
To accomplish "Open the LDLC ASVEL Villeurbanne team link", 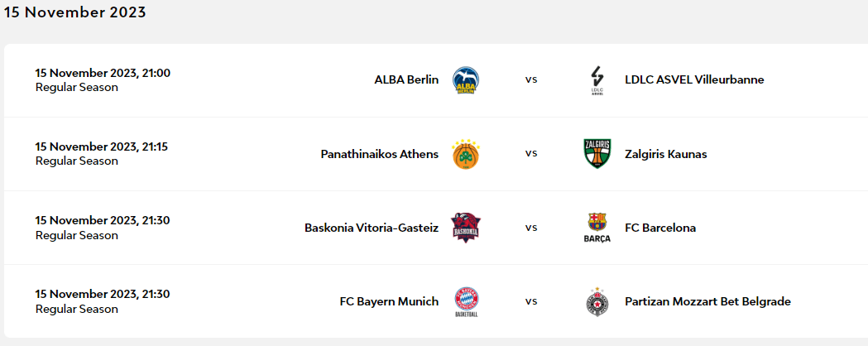I will click(x=694, y=80).
